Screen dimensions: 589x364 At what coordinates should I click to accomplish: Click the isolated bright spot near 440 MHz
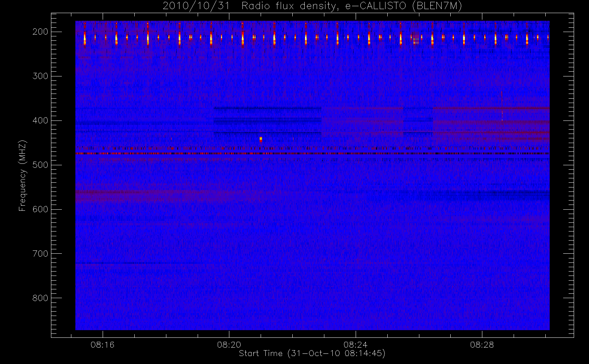tap(261, 139)
